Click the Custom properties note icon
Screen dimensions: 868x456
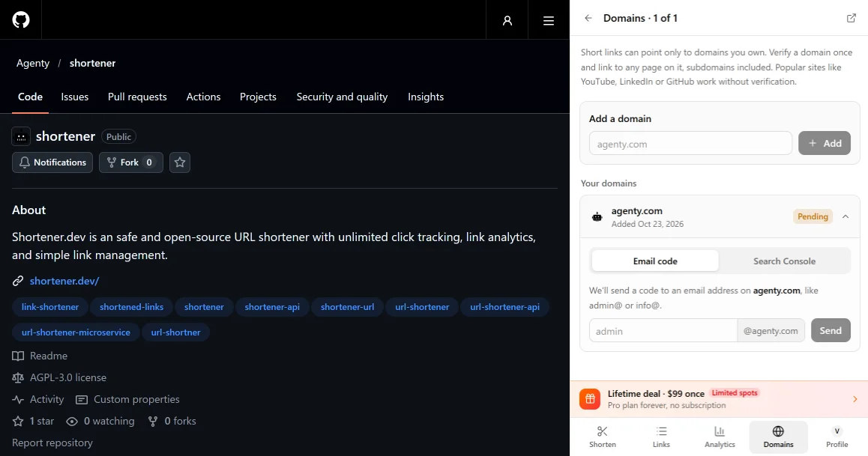82,399
